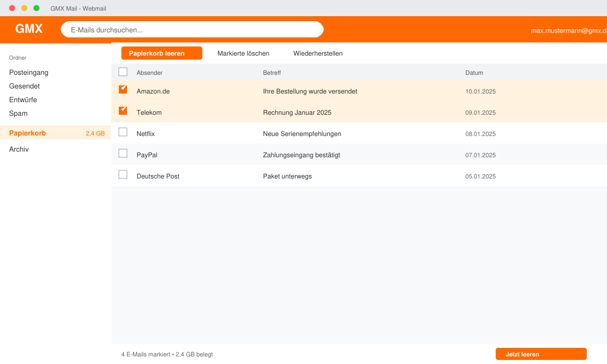Screen dimensions: 607x364
Task: Check the Deutsche Post email checkbox
Action: (x=123, y=174)
